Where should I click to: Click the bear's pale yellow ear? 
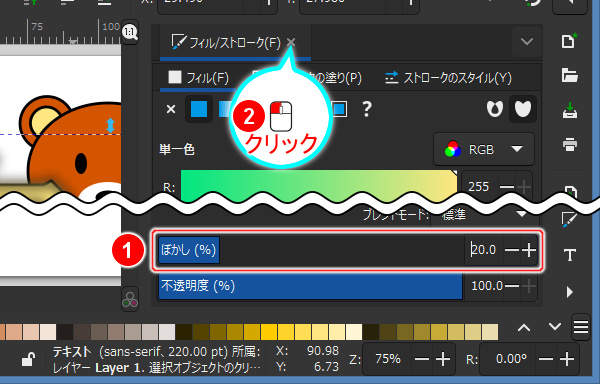pyautogui.click(x=42, y=120)
